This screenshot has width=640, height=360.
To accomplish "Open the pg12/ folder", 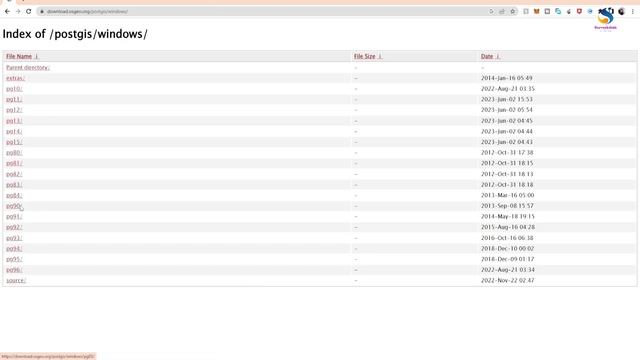I will click(14, 110).
